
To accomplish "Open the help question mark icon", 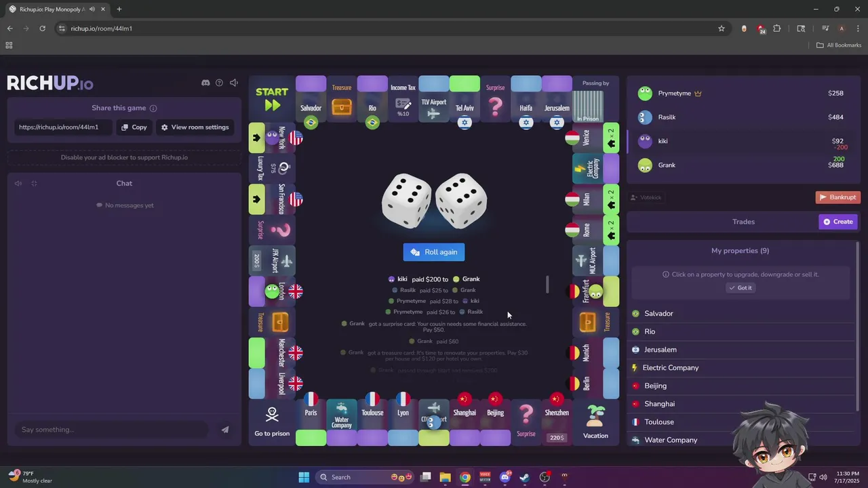I will [x=219, y=83].
